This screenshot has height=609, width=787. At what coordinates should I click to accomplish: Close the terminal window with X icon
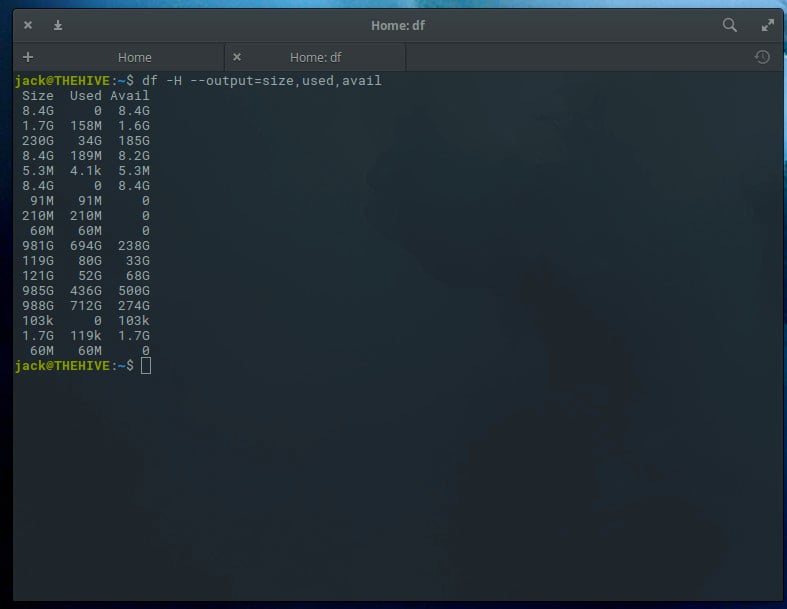click(x=28, y=25)
